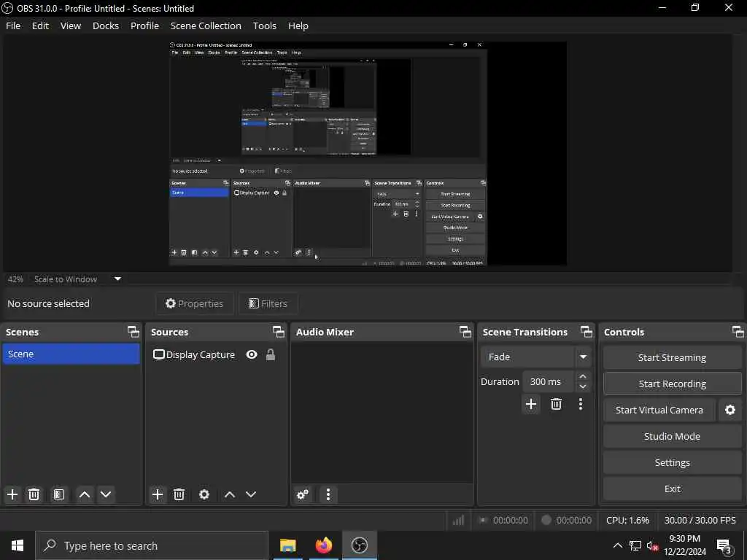Click the 30.00 / 30.00 FPS status text
The width and height of the screenshot is (747, 560).
(x=700, y=521)
